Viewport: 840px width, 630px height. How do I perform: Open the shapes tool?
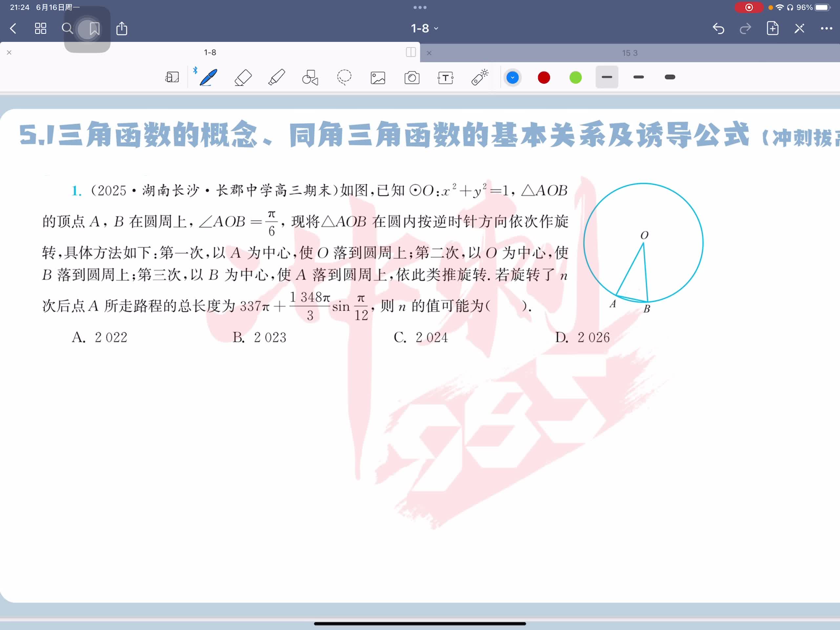tap(310, 77)
